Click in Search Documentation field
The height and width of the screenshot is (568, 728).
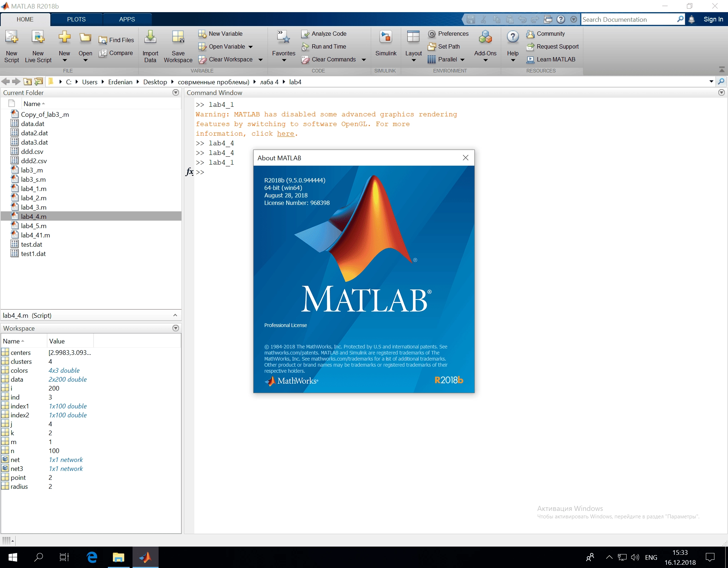[x=629, y=19]
